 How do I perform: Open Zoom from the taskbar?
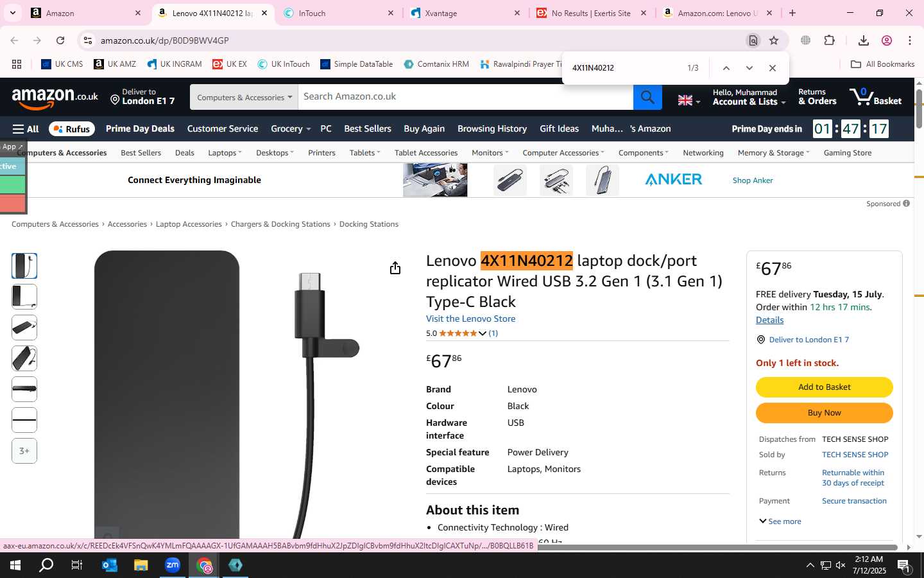pyautogui.click(x=173, y=565)
